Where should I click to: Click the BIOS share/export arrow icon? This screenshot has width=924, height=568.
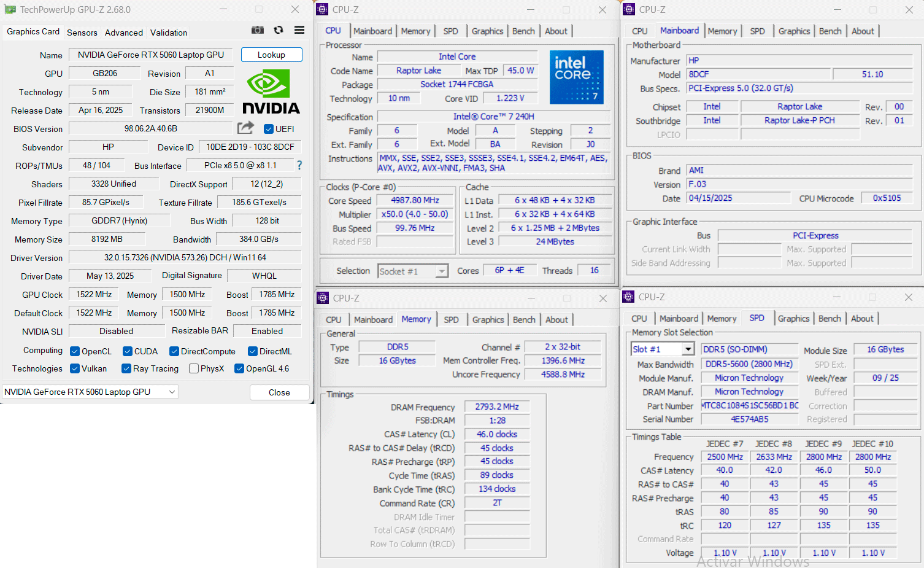[245, 128]
